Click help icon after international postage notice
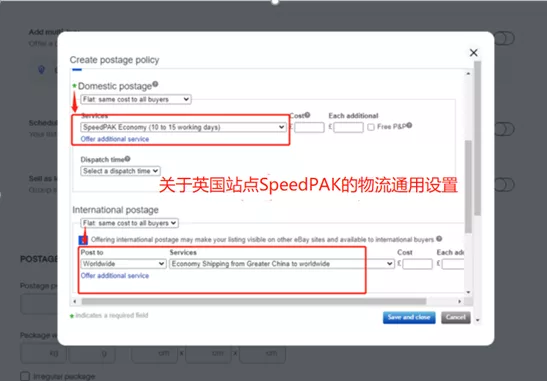 pyautogui.click(x=439, y=239)
